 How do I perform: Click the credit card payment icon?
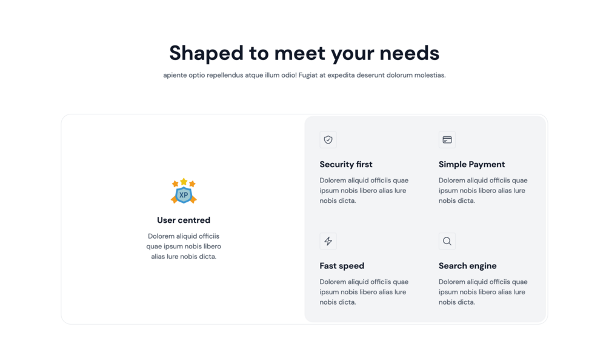[447, 140]
